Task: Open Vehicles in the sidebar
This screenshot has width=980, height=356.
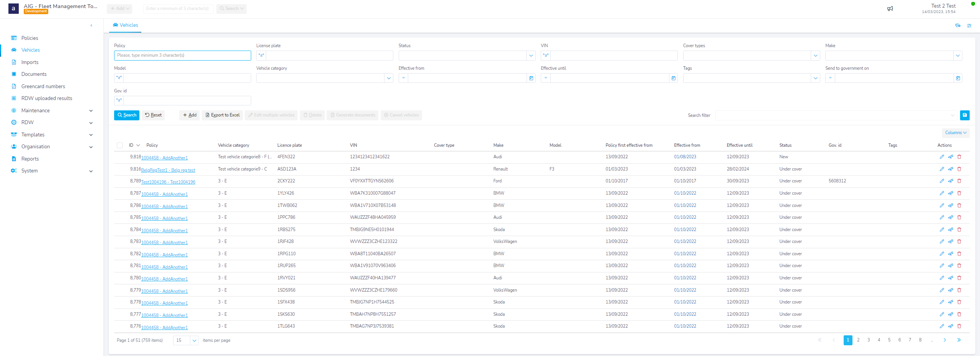Action: (x=31, y=50)
